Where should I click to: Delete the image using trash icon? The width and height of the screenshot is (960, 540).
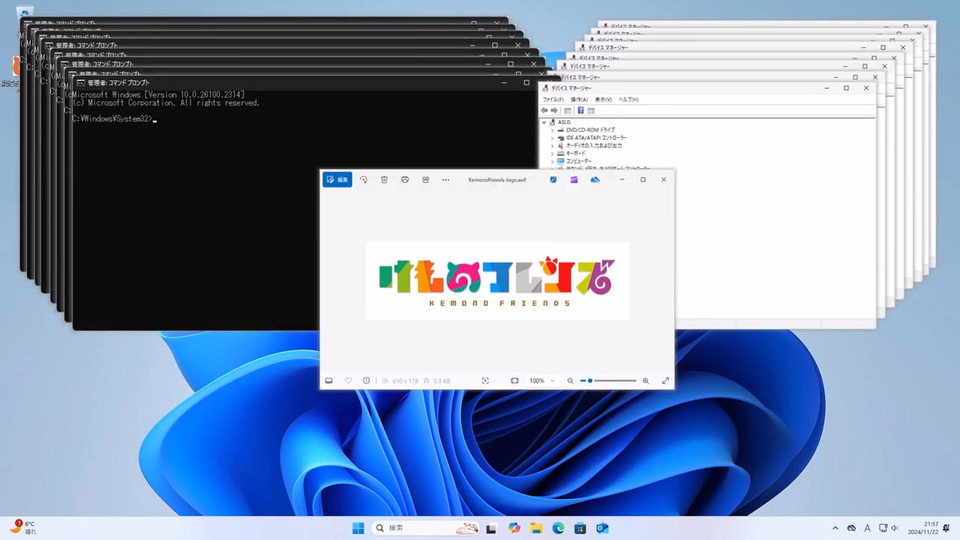pos(384,180)
